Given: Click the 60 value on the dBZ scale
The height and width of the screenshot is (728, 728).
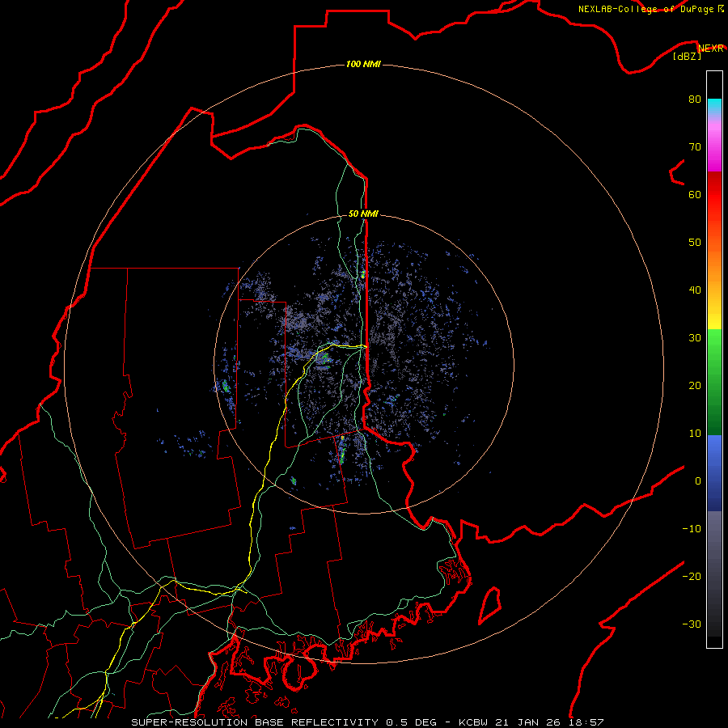Looking at the screenshot, I should pos(695,194).
